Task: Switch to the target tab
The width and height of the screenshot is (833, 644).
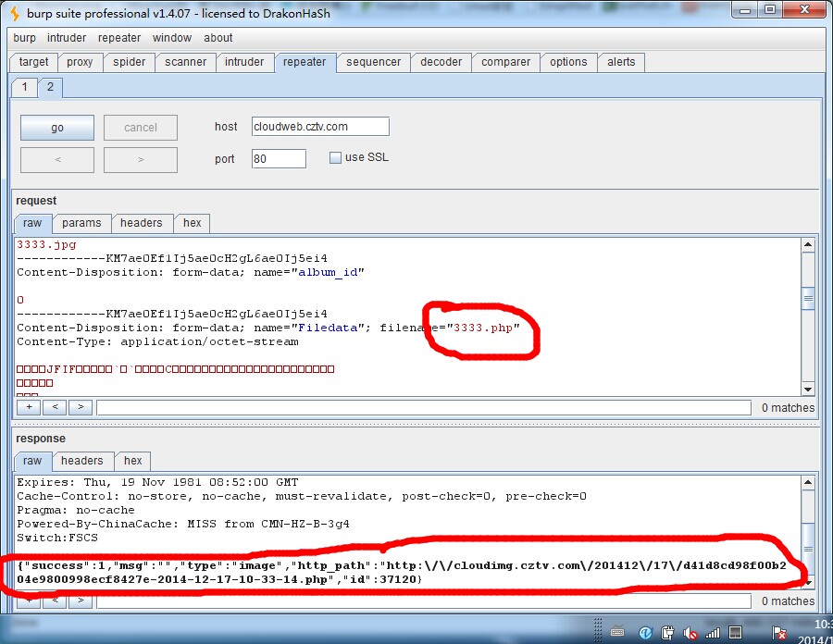Action: tap(33, 62)
